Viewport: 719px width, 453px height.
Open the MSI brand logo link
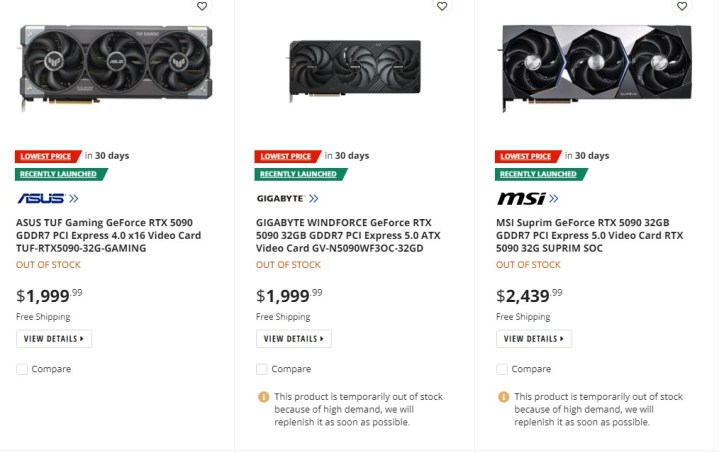(527, 198)
